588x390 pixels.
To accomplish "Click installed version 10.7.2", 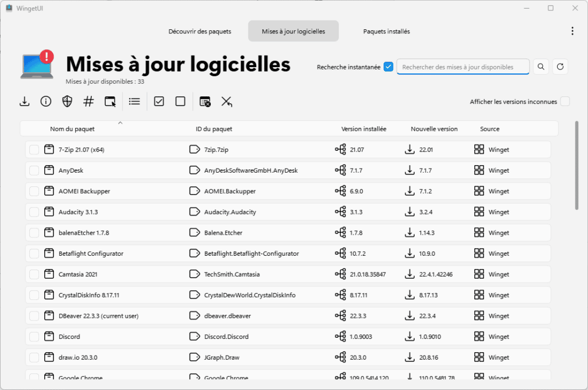I will coord(357,253).
